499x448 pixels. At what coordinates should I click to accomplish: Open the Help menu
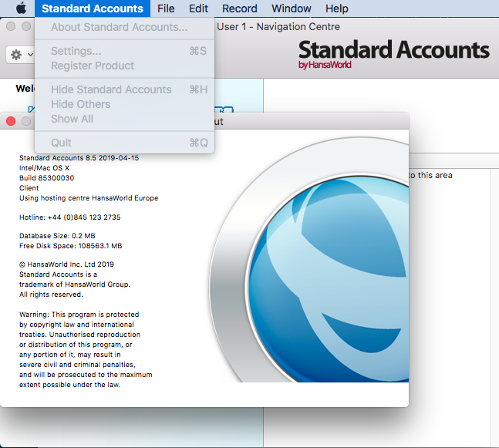point(337,8)
